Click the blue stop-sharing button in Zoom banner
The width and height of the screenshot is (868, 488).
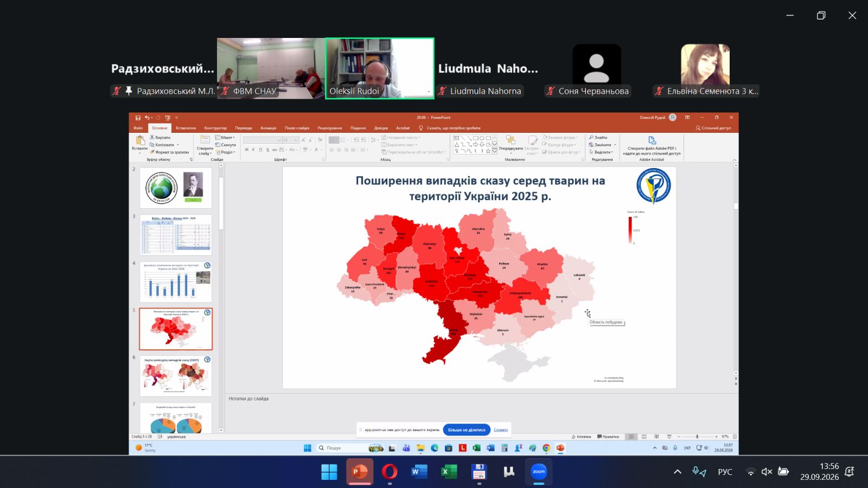point(467,430)
